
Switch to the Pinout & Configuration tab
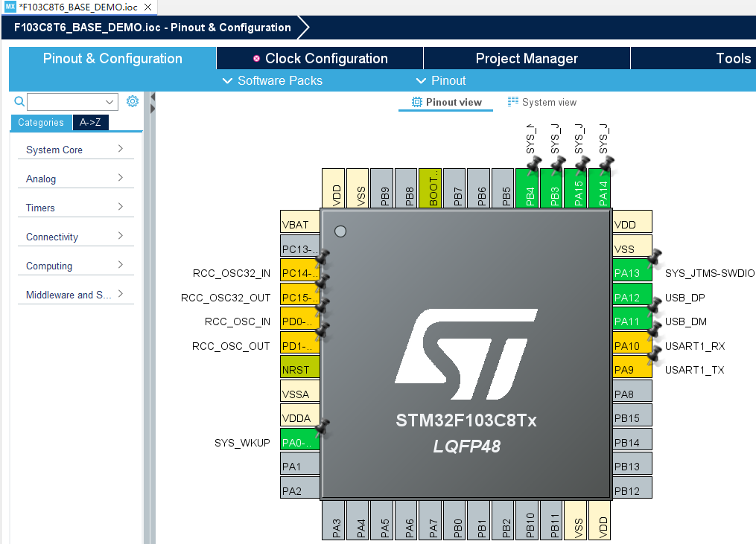112,58
